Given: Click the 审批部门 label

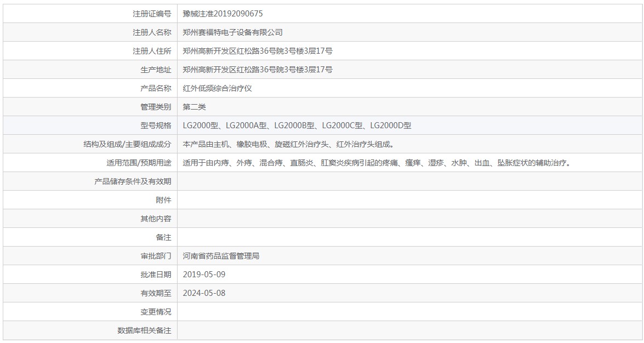Looking at the screenshot, I should pyautogui.click(x=156, y=256).
